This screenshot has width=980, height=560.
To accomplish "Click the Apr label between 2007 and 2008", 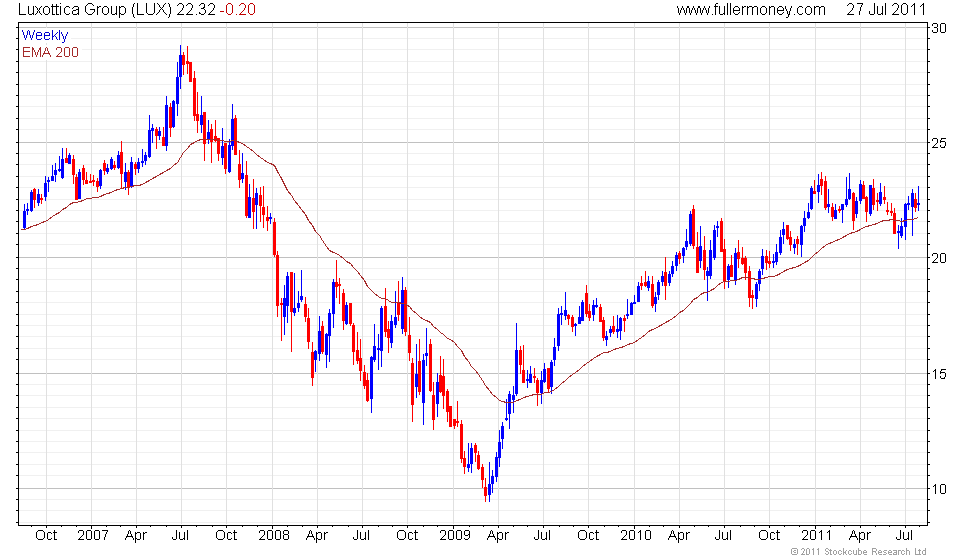I will pyautogui.click(x=136, y=536).
